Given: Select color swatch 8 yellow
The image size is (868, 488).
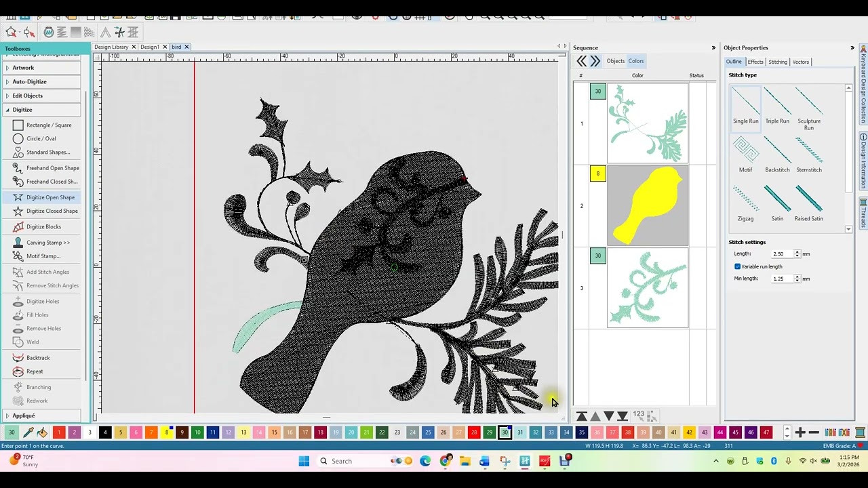Looking at the screenshot, I should 166,432.
